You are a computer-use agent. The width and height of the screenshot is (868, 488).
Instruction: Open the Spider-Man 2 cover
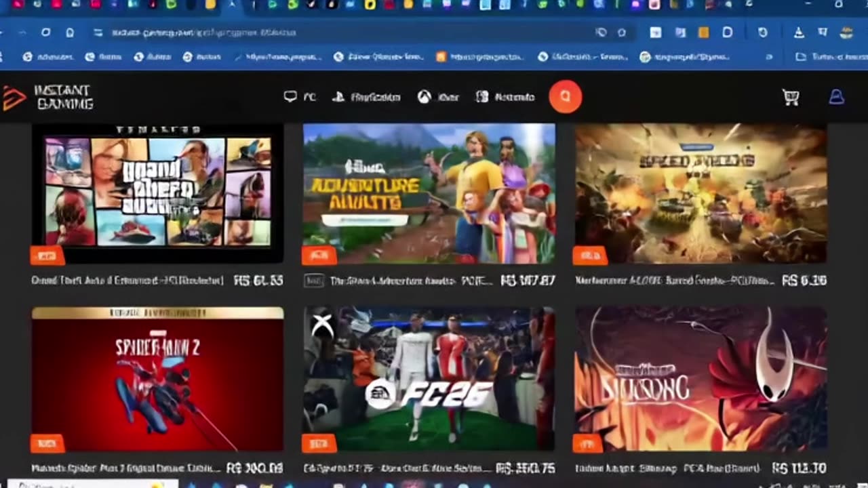pos(157,379)
